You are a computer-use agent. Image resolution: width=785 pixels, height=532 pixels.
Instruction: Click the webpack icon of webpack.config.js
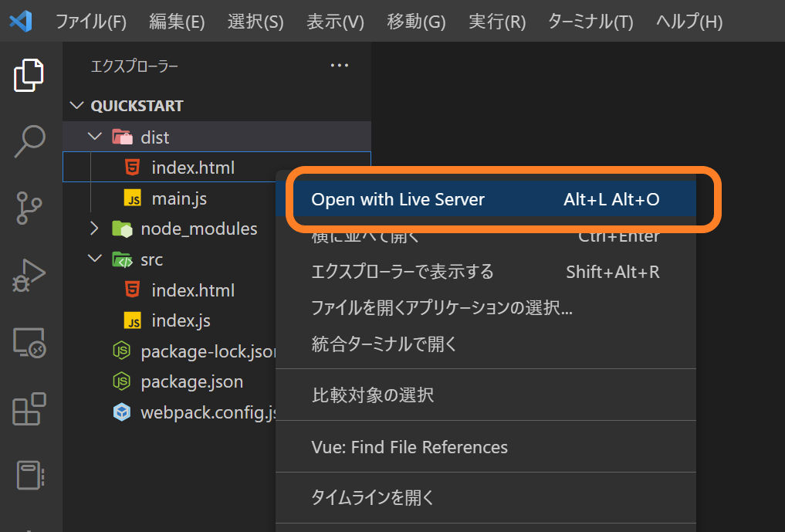(x=122, y=412)
